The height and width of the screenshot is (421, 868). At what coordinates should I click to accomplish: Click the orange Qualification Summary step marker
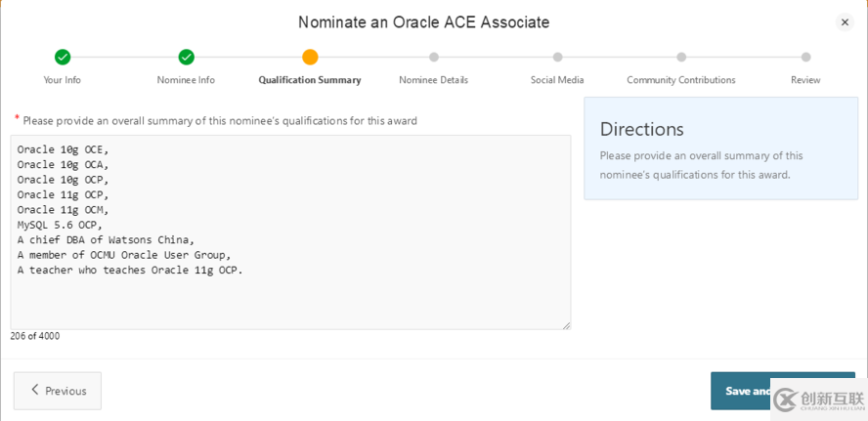click(x=310, y=57)
